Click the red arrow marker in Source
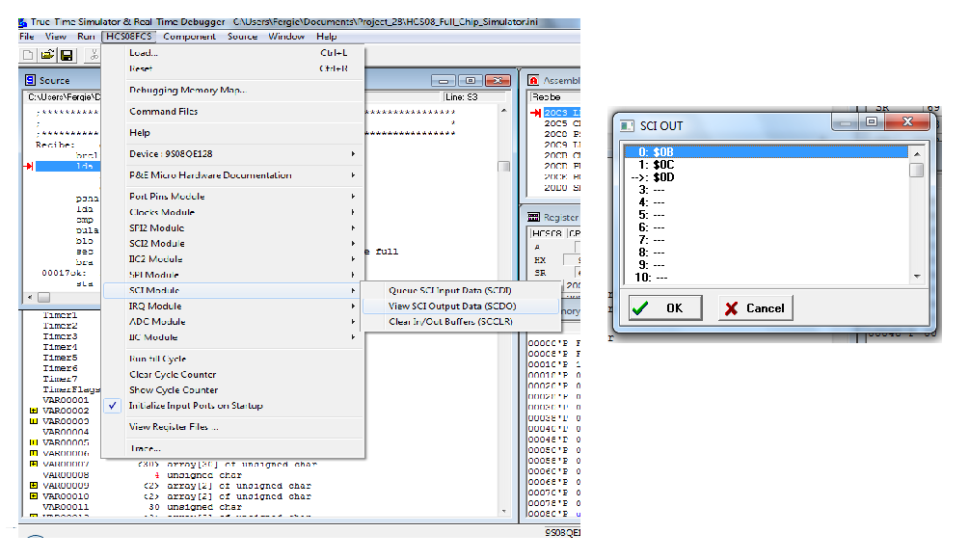This screenshot has width=969, height=560. 28,166
